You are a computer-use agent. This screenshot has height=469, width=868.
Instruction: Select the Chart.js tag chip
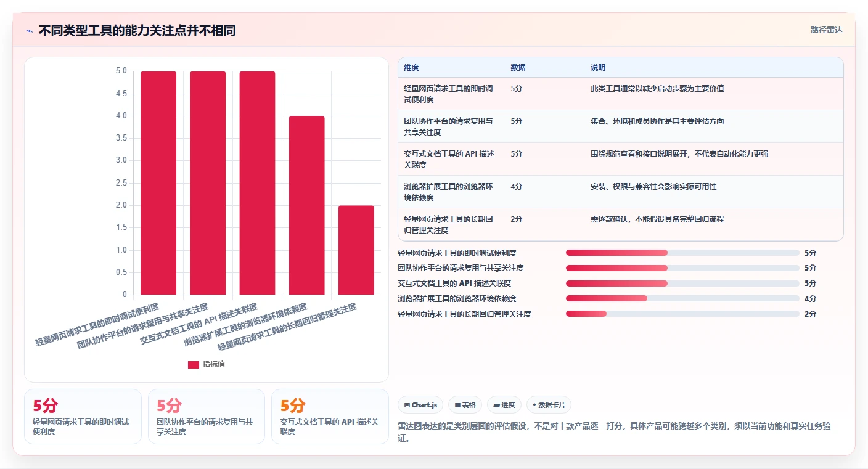click(420, 405)
